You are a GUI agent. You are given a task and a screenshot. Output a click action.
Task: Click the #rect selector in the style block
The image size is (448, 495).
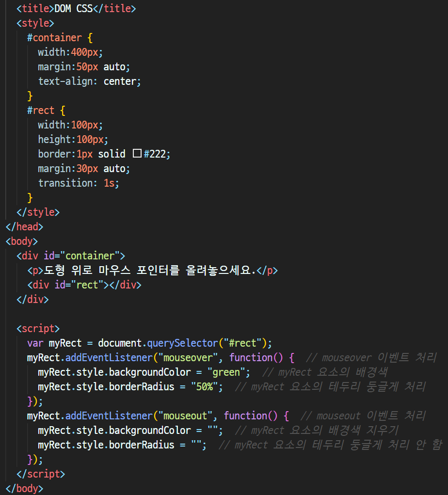pos(41,111)
